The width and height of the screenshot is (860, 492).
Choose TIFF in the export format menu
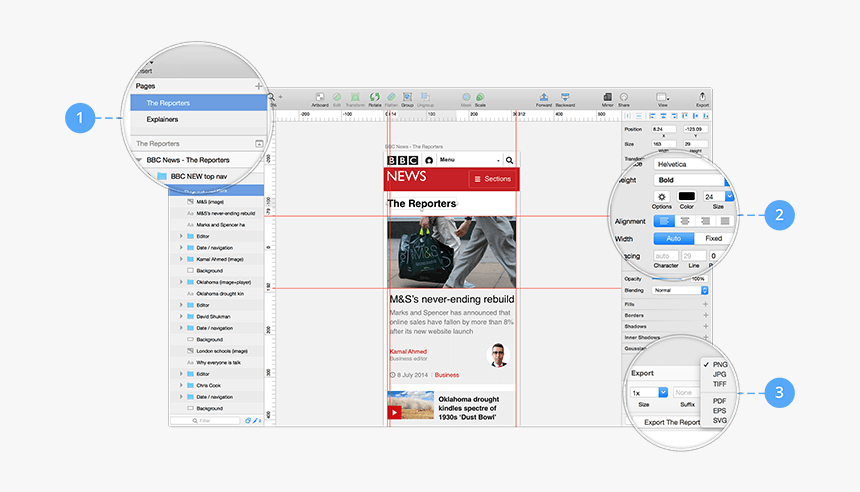click(x=719, y=384)
